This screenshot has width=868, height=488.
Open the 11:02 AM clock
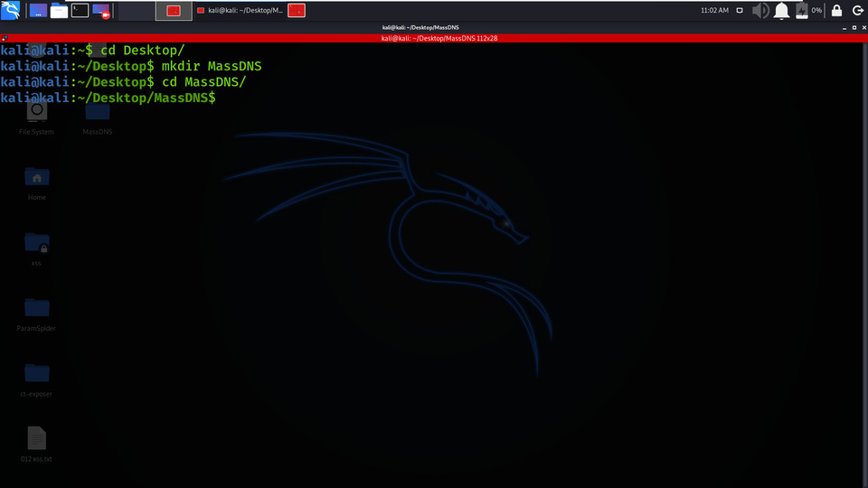[714, 10]
